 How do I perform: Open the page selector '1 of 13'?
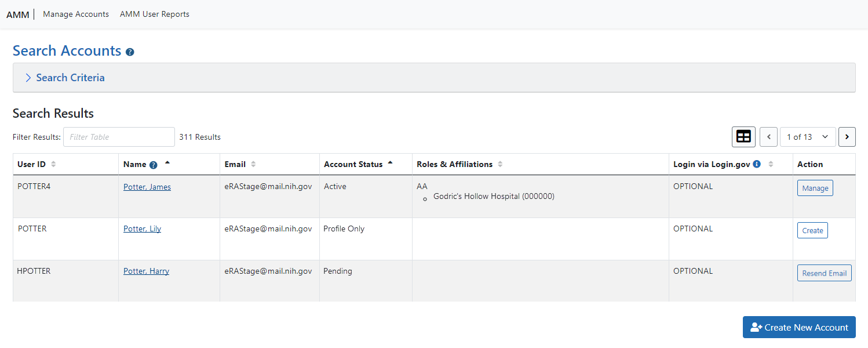tap(808, 137)
